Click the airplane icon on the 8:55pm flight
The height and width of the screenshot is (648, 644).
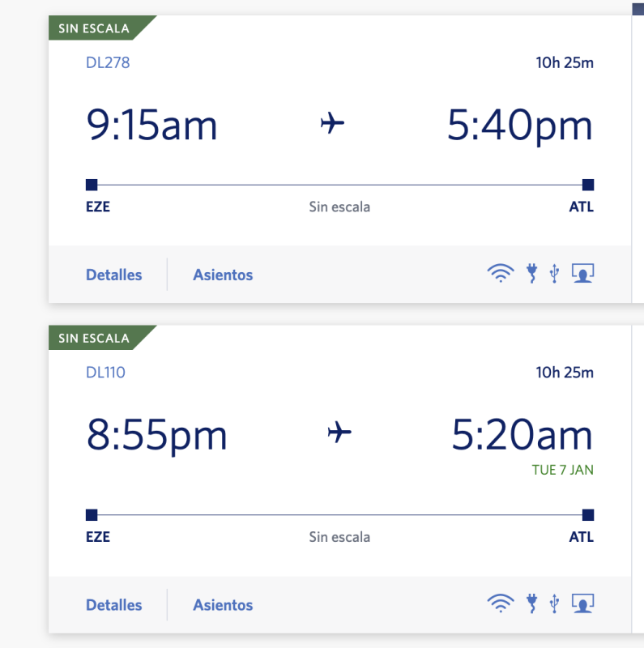339,433
